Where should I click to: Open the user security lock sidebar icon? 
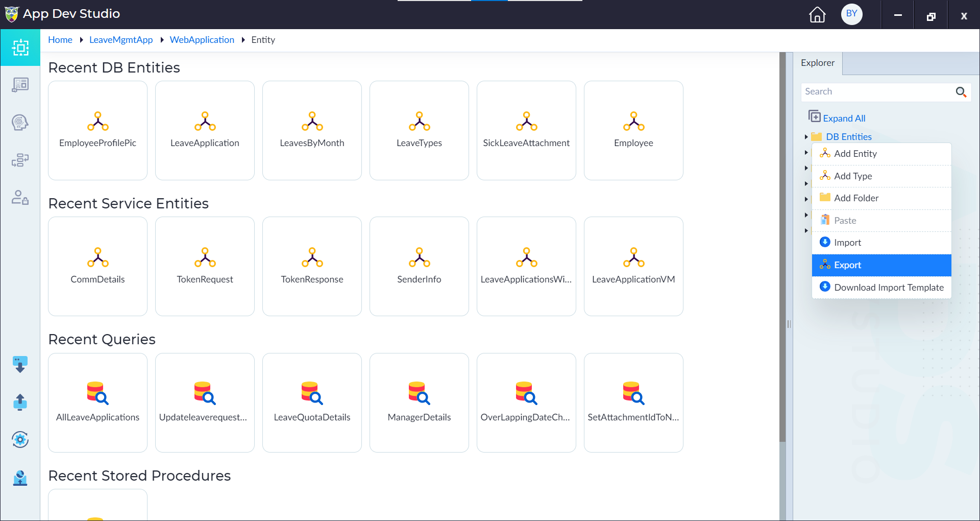(x=20, y=198)
